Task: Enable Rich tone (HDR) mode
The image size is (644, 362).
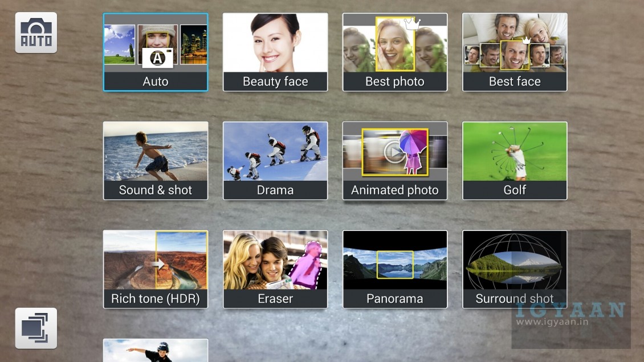Action: (x=156, y=269)
